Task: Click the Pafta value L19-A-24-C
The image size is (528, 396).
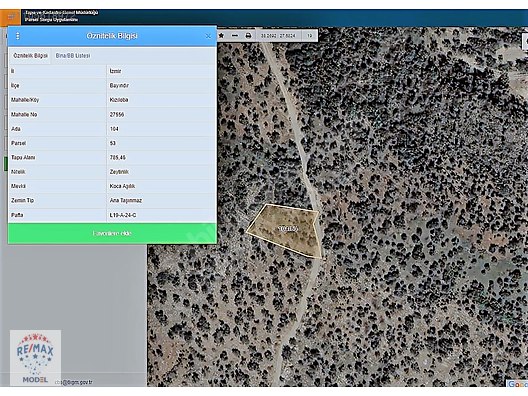Action: pos(123,215)
